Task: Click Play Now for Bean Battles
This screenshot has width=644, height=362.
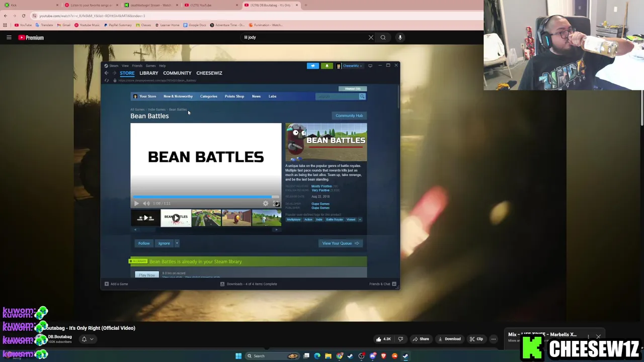Action: 146,275
